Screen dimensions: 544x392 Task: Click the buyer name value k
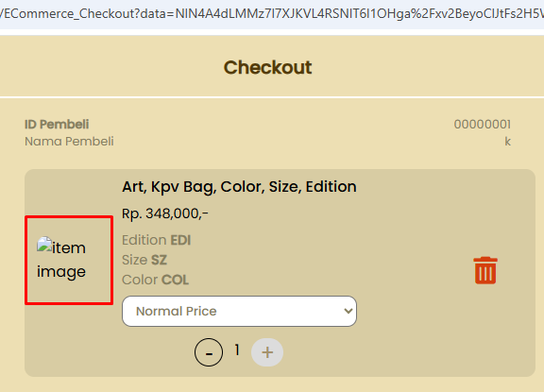(x=507, y=141)
